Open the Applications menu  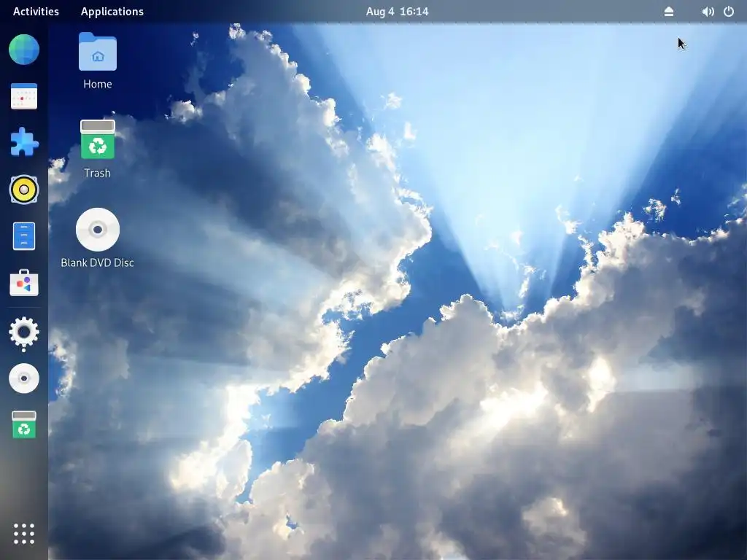click(112, 12)
